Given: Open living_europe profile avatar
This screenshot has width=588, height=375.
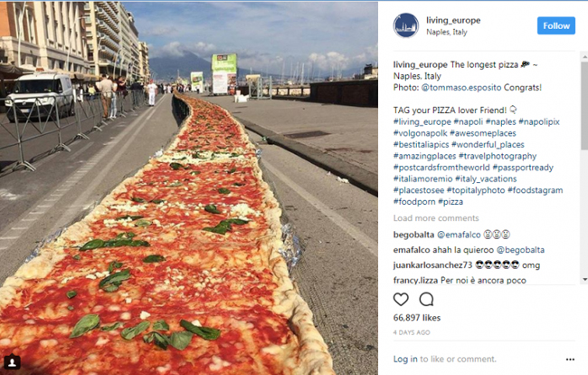Looking at the screenshot, I should 406,25.
